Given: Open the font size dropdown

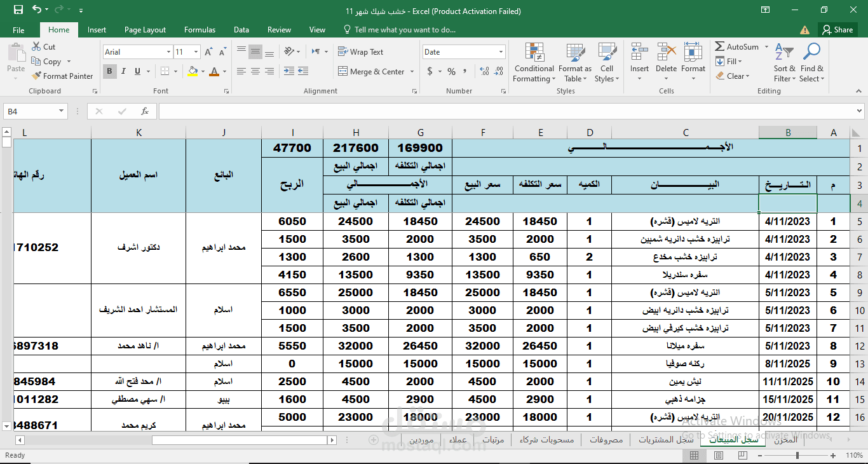Looking at the screenshot, I should pyautogui.click(x=196, y=52).
